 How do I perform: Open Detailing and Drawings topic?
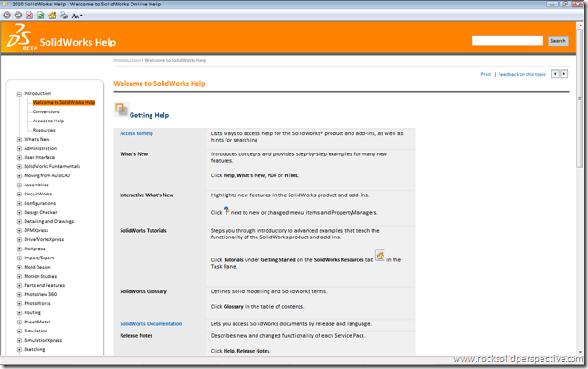[x=49, y=221]
